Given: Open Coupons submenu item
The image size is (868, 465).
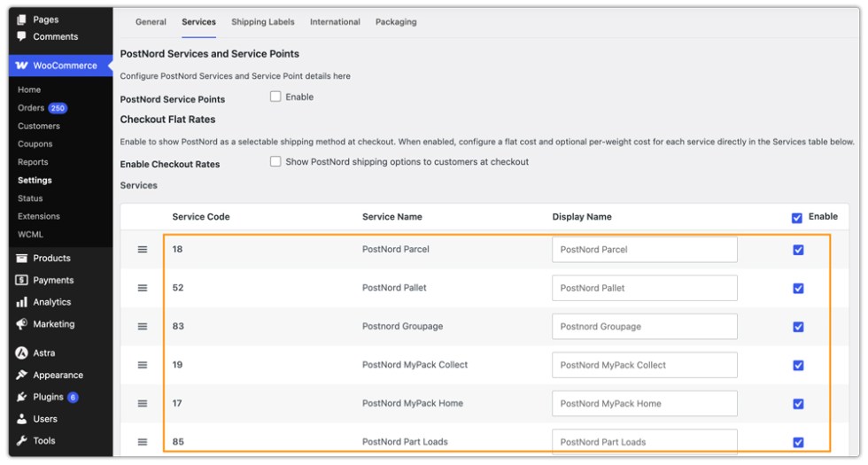Looking at the screenshot, I should tap(35, 143).
